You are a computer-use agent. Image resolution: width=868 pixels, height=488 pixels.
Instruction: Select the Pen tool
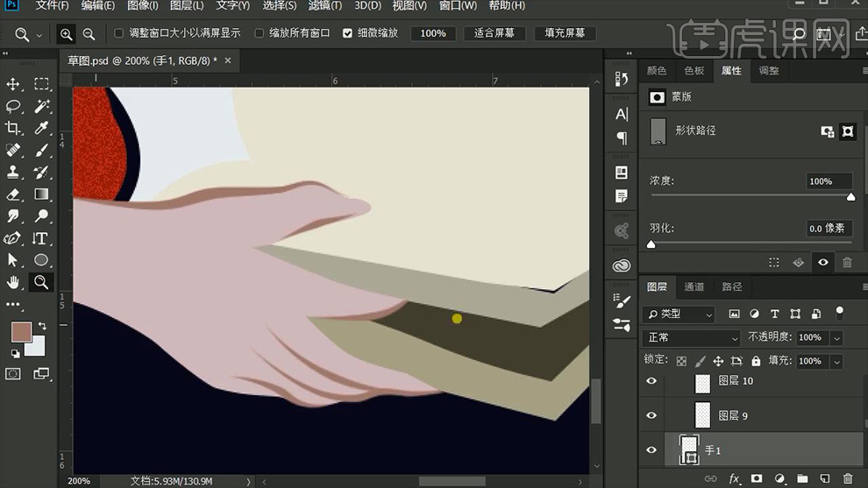13,238
